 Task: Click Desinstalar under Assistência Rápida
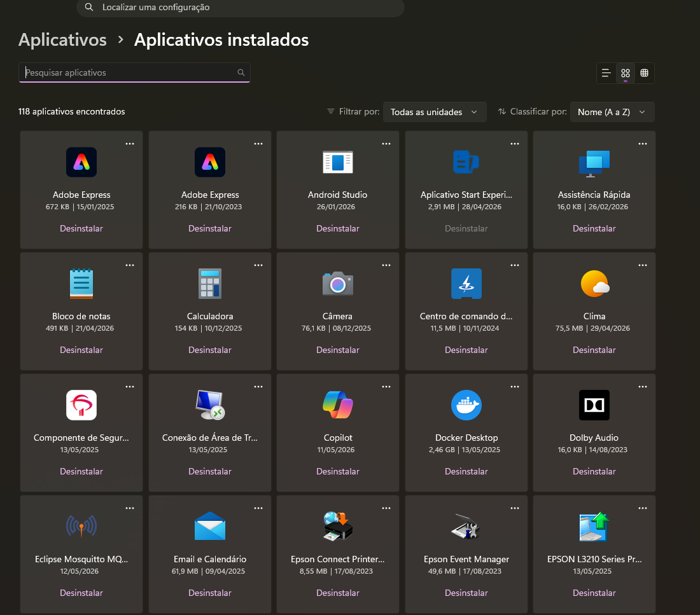594,228
